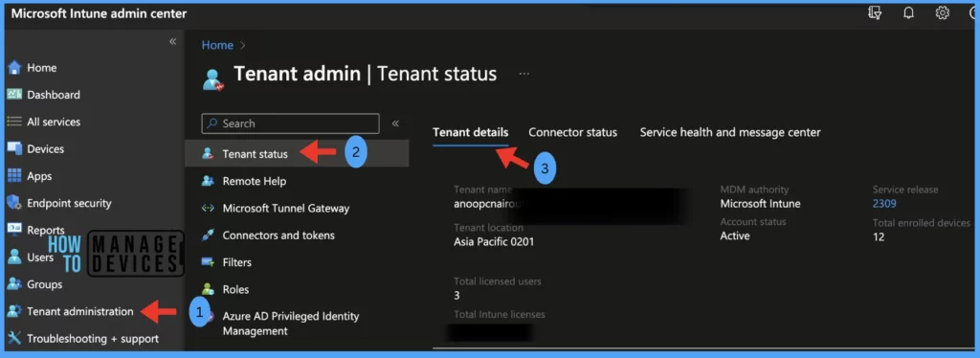Open Service health and message center tab
This screenshot has height=358, width=980.
[730, 132]
